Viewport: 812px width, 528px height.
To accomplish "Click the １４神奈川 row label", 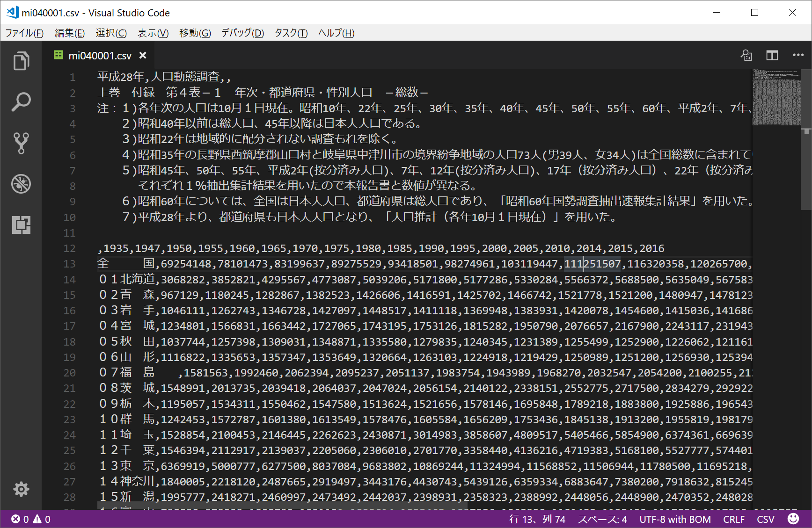I will 126,481.
